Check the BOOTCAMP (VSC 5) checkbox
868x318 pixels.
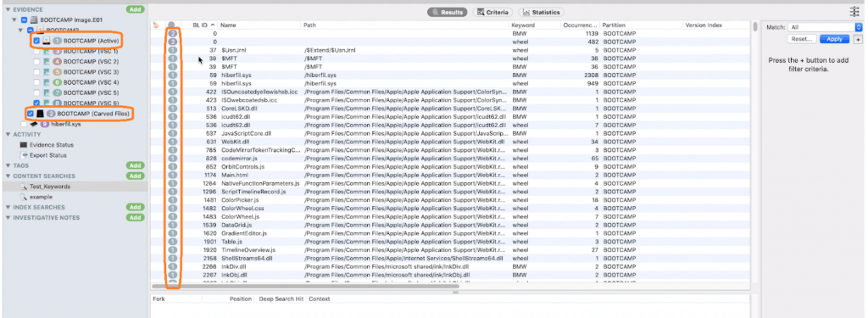click(36, 92)
